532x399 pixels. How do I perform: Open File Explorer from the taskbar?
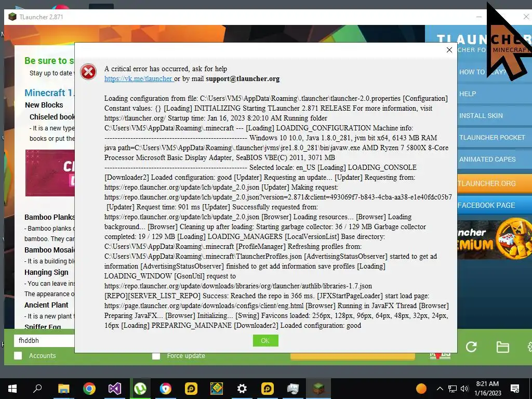coord(63,389)
